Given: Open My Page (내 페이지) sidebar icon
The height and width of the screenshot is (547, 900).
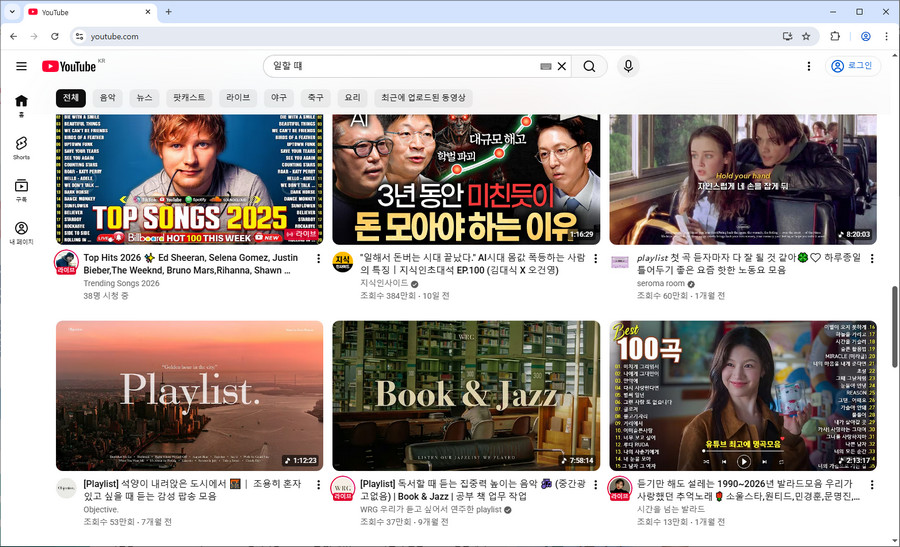Looking at the screenshot, I should (21, 233).
